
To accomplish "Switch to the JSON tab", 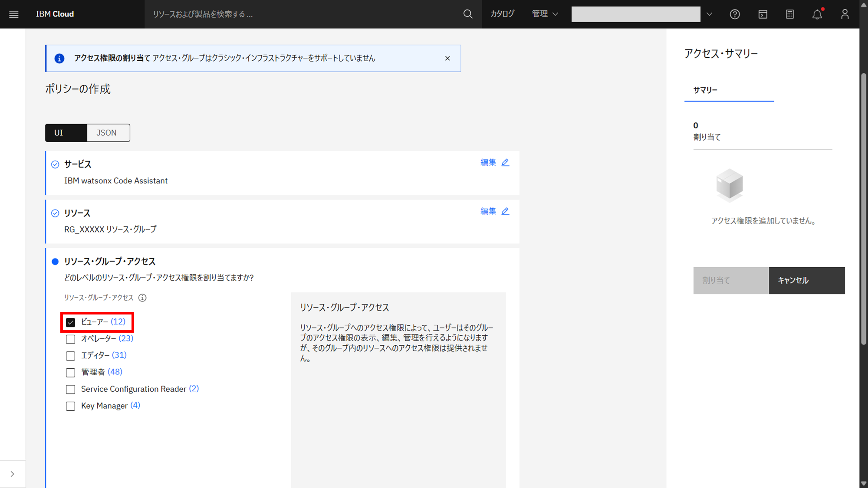I will [x=107, y=133].
